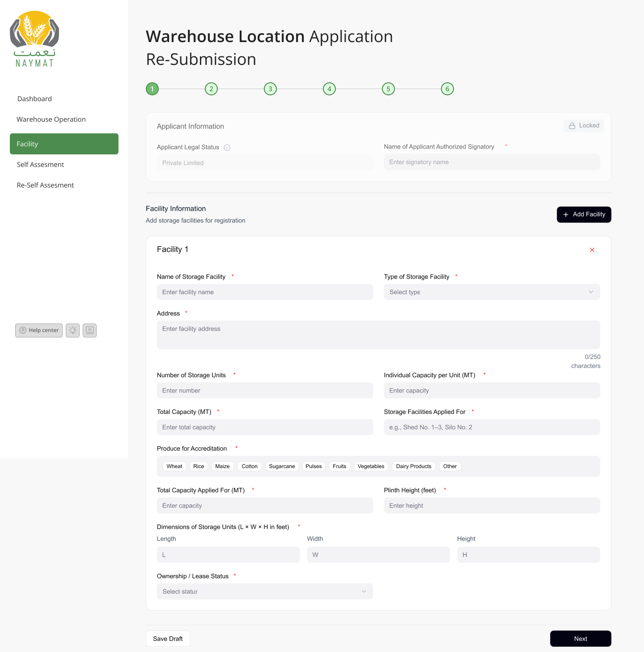Click the Add Facility button
The width and height of the screenshot is (644, 652).
pos(584,214)
